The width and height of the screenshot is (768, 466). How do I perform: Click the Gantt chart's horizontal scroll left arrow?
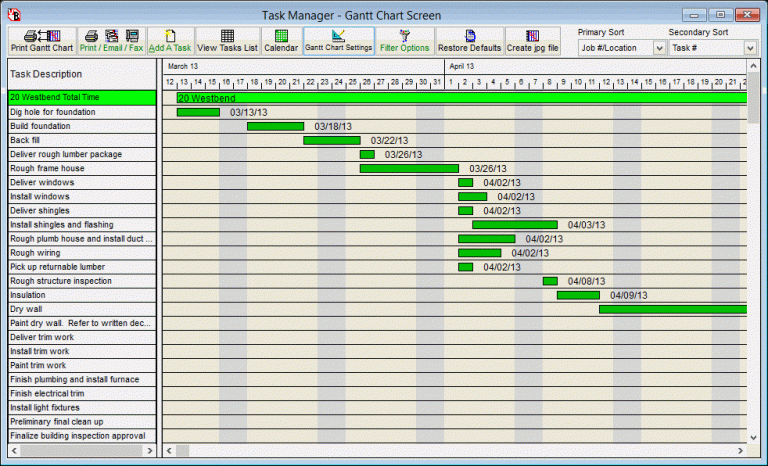(169, 450)
